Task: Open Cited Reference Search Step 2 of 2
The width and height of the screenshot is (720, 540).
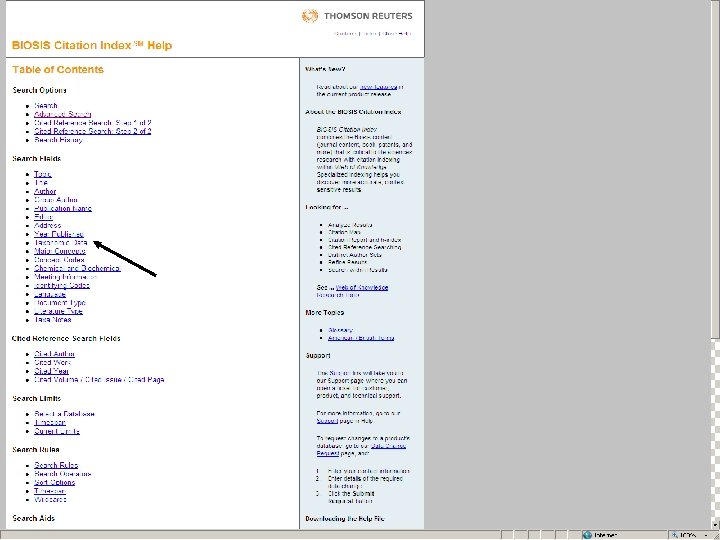Action: coord(92,131)
